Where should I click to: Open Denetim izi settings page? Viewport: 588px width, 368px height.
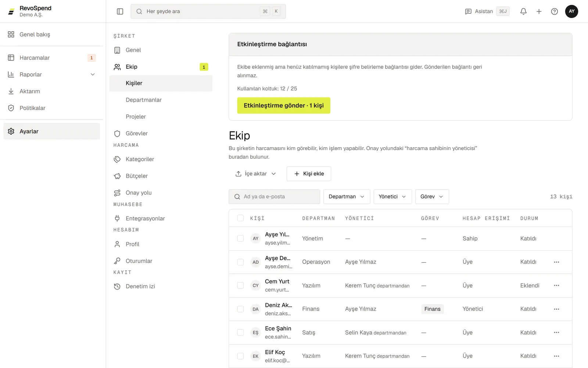tap(161, 286)
